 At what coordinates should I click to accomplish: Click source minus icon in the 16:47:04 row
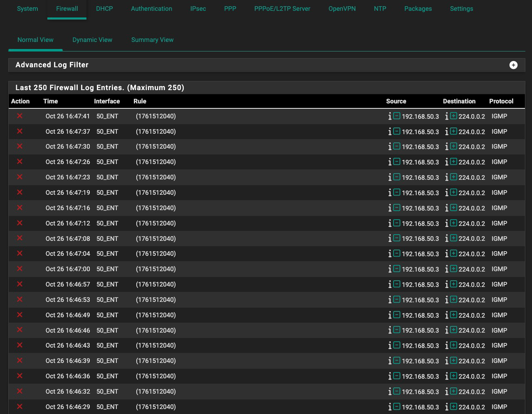pos(397,254)
